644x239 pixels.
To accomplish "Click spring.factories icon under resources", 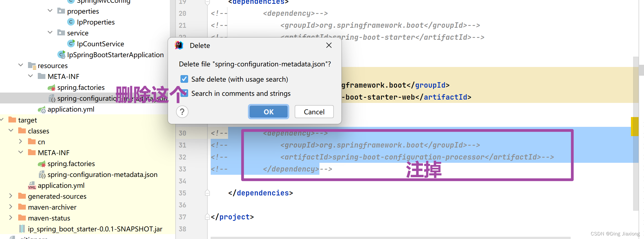I will tap(51, 88).
